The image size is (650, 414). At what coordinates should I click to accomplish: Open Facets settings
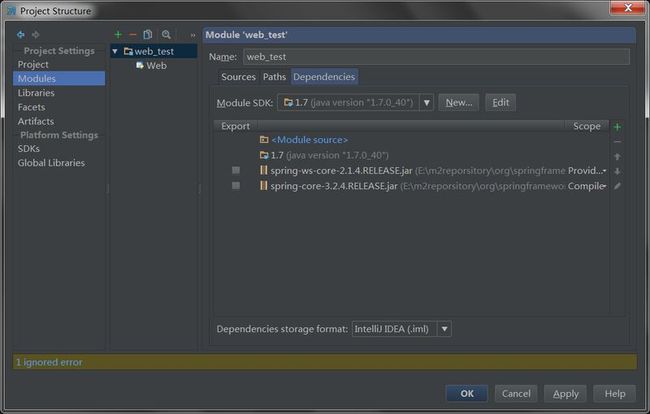(x=32, y=107)
